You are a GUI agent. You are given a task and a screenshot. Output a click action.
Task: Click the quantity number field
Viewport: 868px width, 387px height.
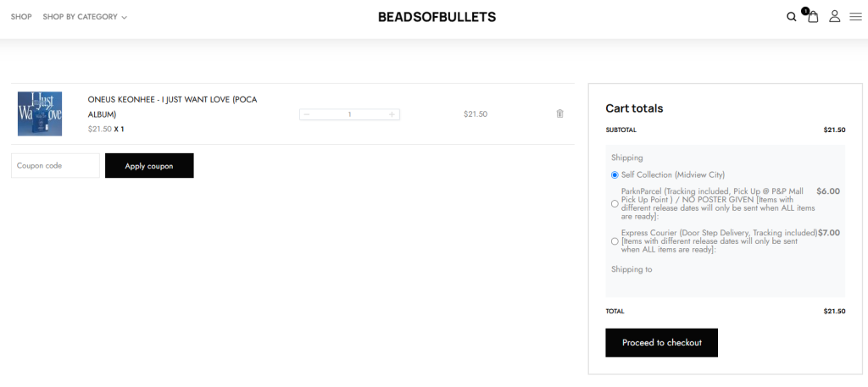(349, 114)
